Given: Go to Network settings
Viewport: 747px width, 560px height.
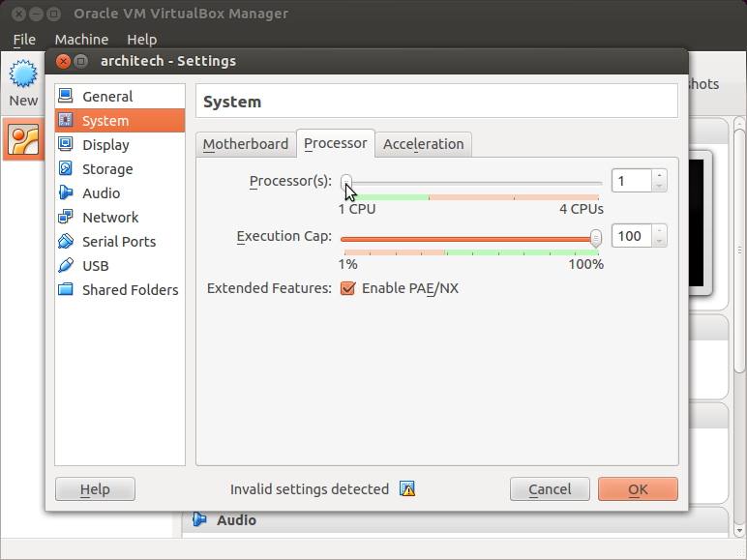Looking at the screenshot, I should point(120,218).
